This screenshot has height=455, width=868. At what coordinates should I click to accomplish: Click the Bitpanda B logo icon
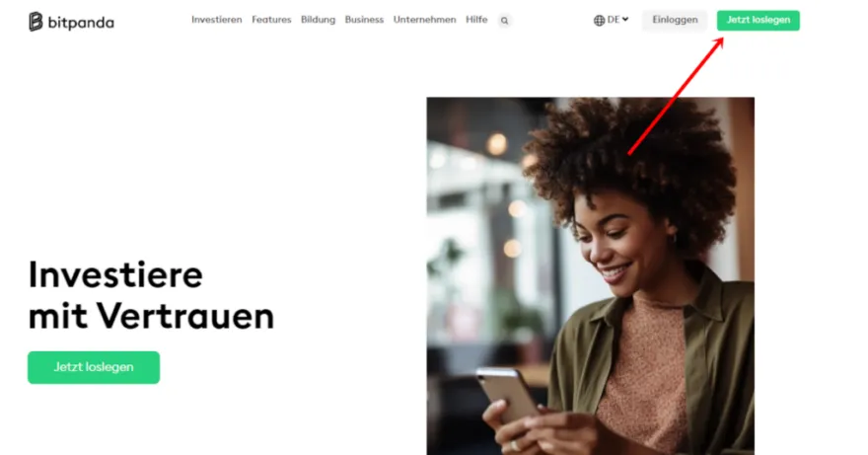(36, 22)
